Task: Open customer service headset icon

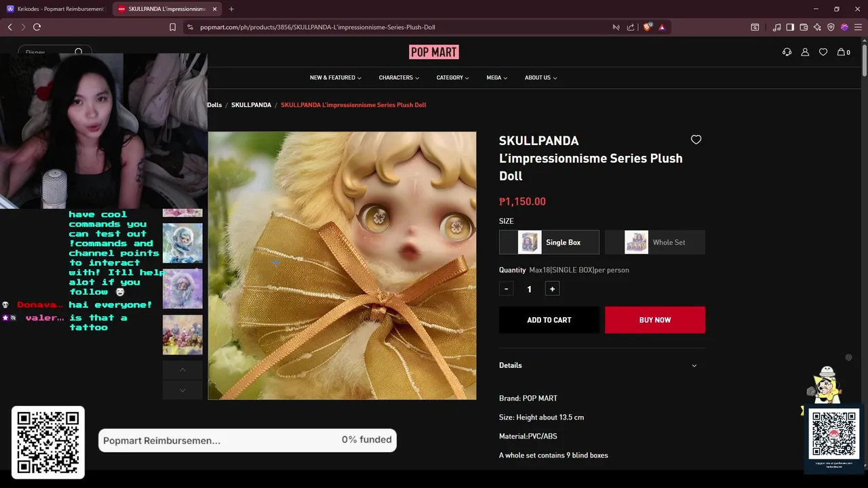Action: coord(787,52)
